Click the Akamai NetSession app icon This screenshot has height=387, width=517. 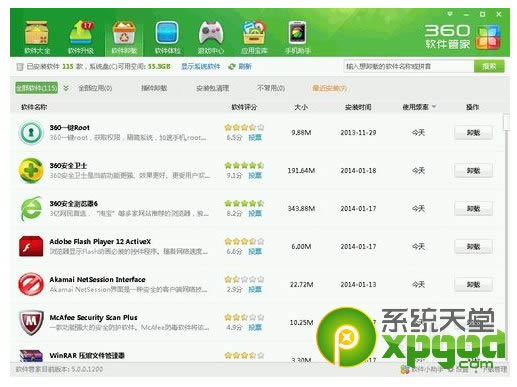coord(31,284)
